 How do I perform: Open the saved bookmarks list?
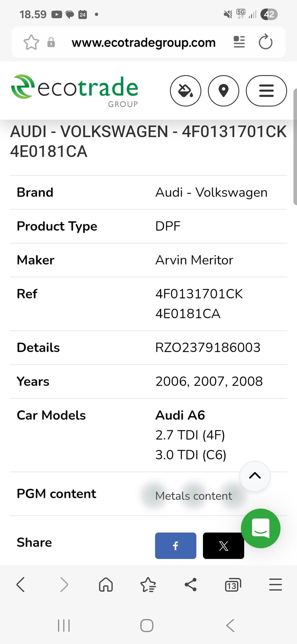point(148,585)
